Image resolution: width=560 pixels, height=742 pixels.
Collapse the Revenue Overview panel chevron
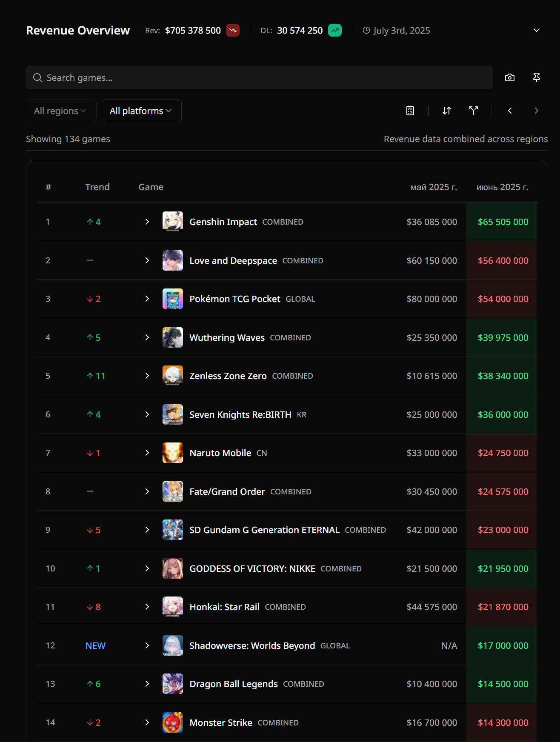pyautogui.click(x=537, y=31)
